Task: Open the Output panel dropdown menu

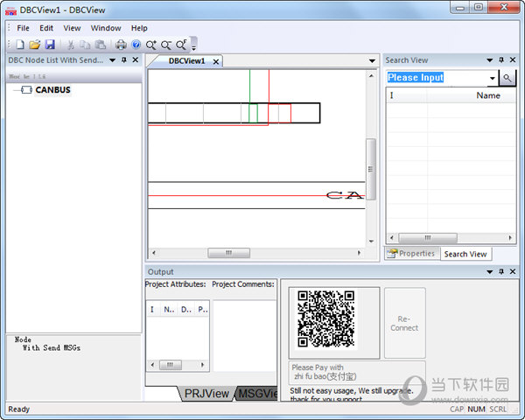Action: [x=489, y=272]
